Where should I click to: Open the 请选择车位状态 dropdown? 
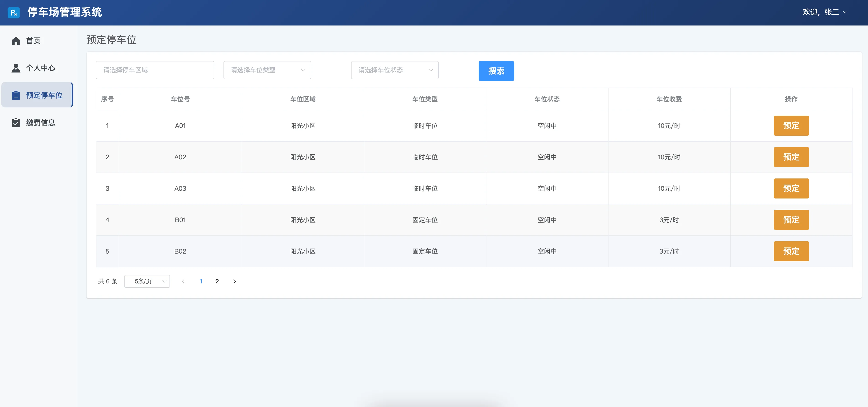pos(394,70)
